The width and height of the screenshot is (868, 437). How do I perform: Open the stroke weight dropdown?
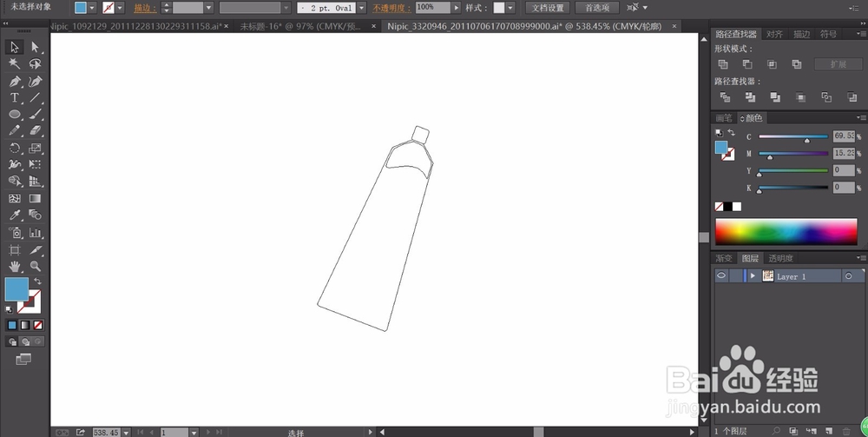[208, 8]
